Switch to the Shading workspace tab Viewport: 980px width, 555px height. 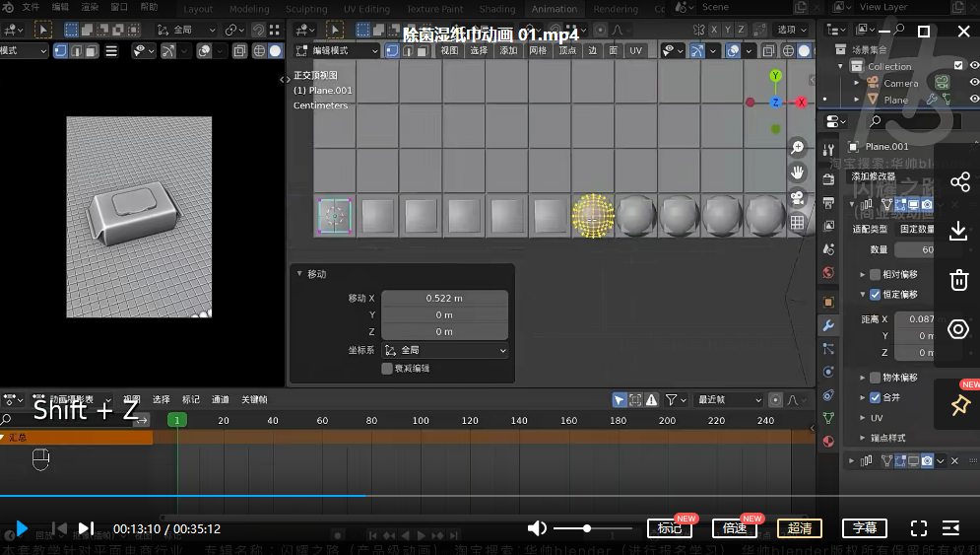pos(497,9)
